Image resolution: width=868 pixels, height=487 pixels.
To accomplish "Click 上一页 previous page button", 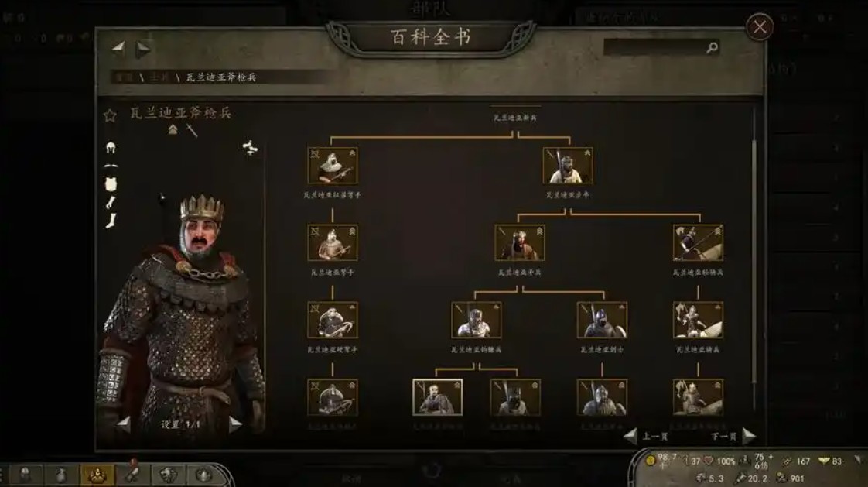I will [x=646, y=437].
